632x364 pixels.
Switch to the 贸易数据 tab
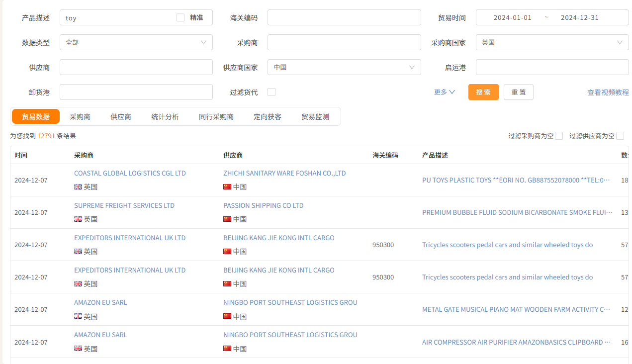coord(36,116)
